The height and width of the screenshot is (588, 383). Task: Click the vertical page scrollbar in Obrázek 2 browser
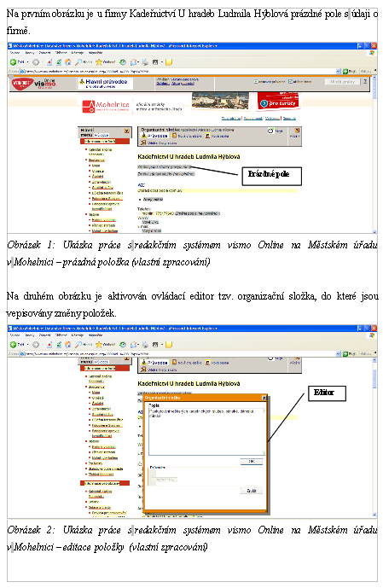tap(374, 437)
